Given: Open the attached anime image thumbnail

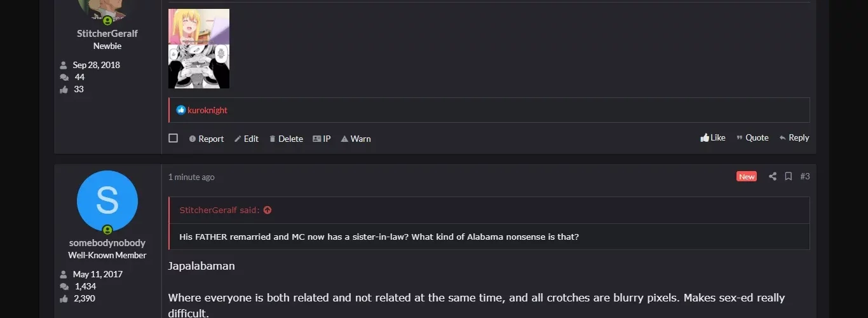Looking at the screenshot, I should click(x=198, y=48).
